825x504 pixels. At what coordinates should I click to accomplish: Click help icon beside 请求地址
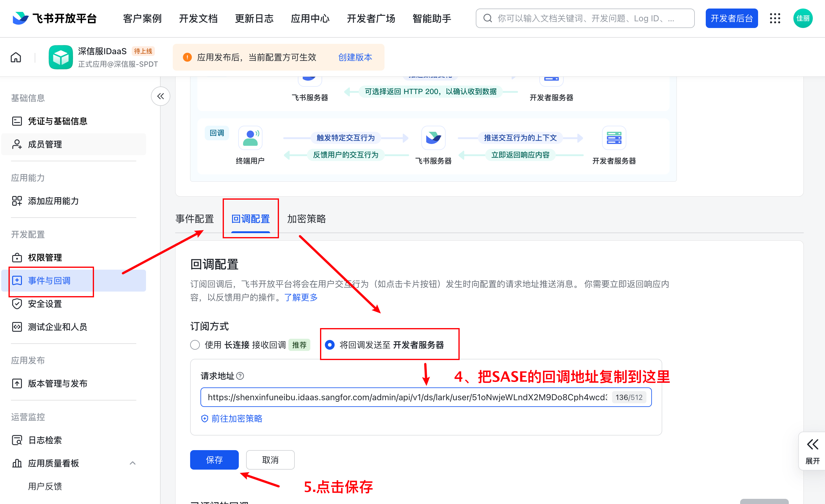tap(240, 376)
